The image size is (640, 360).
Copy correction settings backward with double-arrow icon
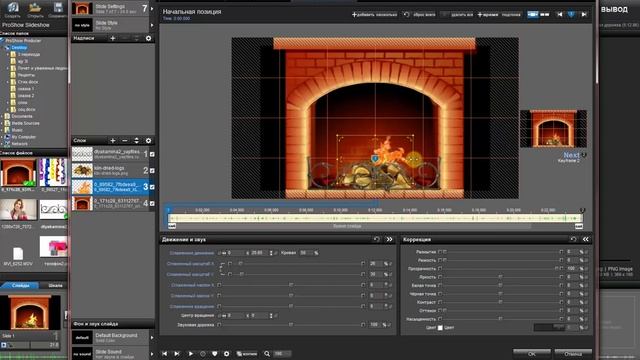point(586,239)
